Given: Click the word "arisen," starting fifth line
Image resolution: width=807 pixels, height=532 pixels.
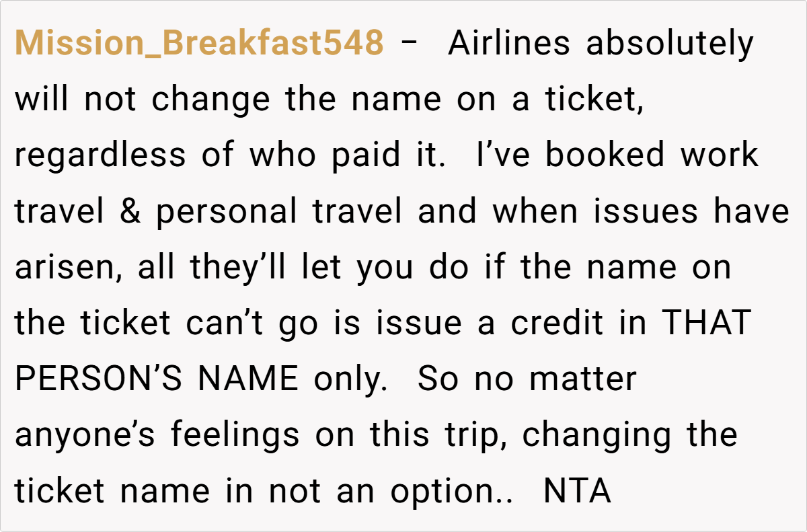Looking at the screenshot, I should pyautogui.click(x=67, y=268).
